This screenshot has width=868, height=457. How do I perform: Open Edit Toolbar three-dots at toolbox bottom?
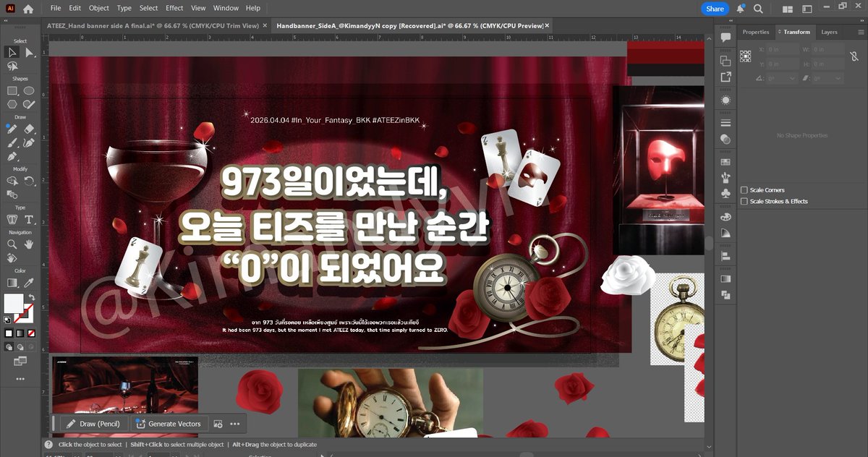click(20, 378)
